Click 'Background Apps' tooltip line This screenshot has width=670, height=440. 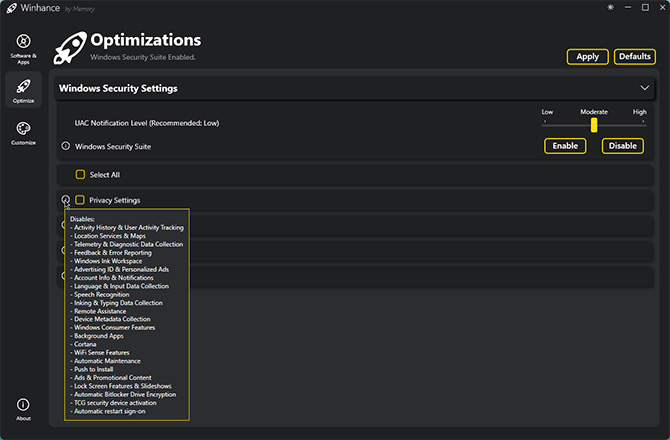(99, 336)
